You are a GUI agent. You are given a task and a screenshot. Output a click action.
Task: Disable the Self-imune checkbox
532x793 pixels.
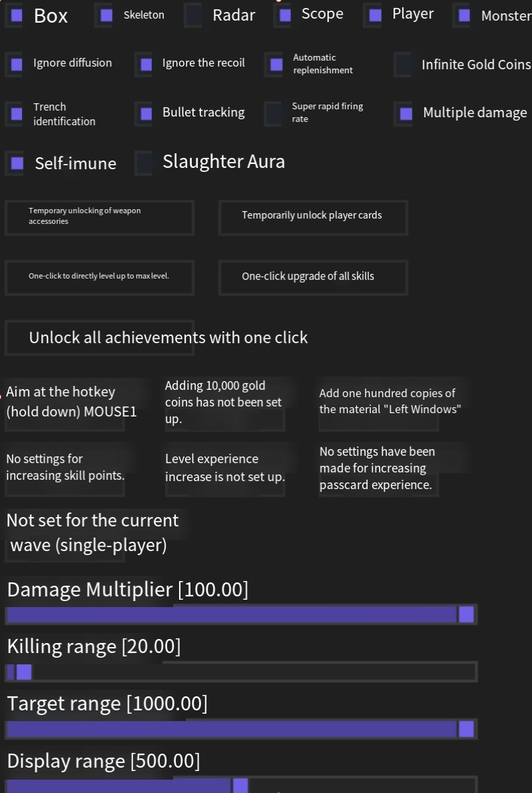point(17,163)
